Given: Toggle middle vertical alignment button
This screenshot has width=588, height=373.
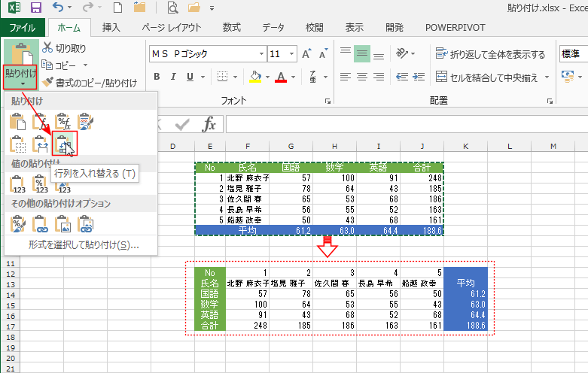Looking at the screenshot, I should 362,54.
